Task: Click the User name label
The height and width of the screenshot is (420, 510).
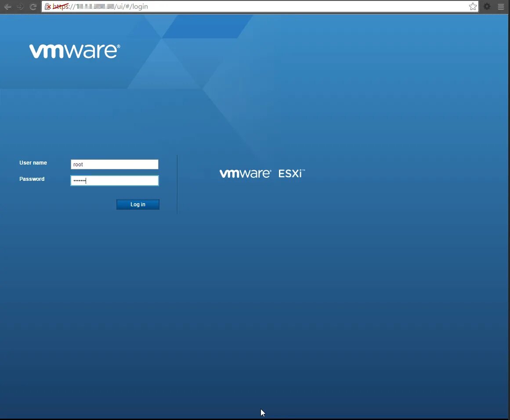Action: click(33, 162)
